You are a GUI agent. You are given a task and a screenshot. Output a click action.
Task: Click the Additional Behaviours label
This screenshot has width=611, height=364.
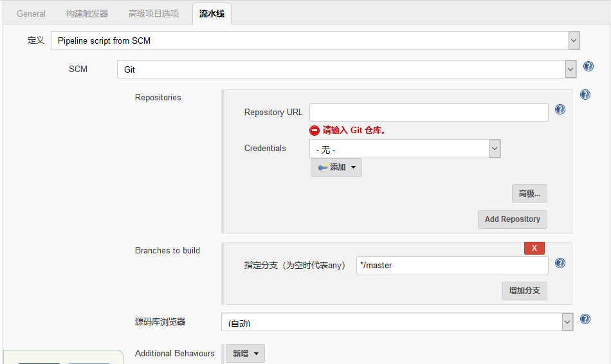coord(174,354)
